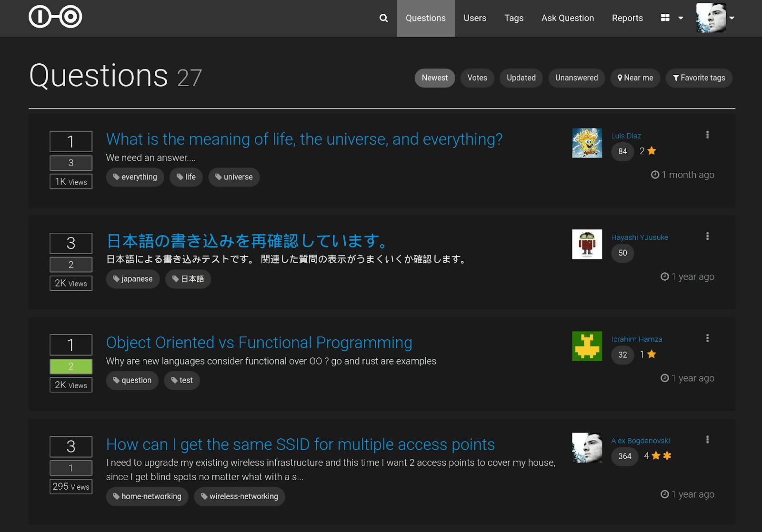View Ibrahim Hamza's profile
The height and width of the screenshot is (532, 762).
[x=637, y=339]
